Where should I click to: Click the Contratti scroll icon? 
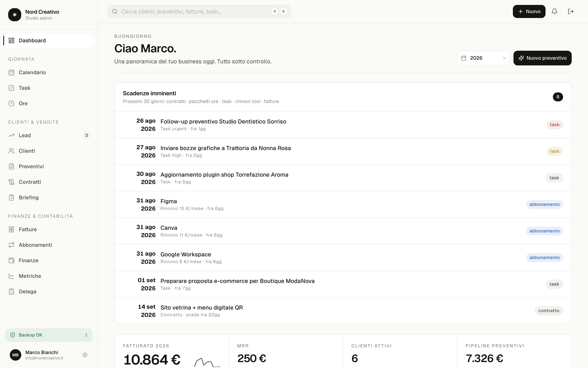[11, 182]
